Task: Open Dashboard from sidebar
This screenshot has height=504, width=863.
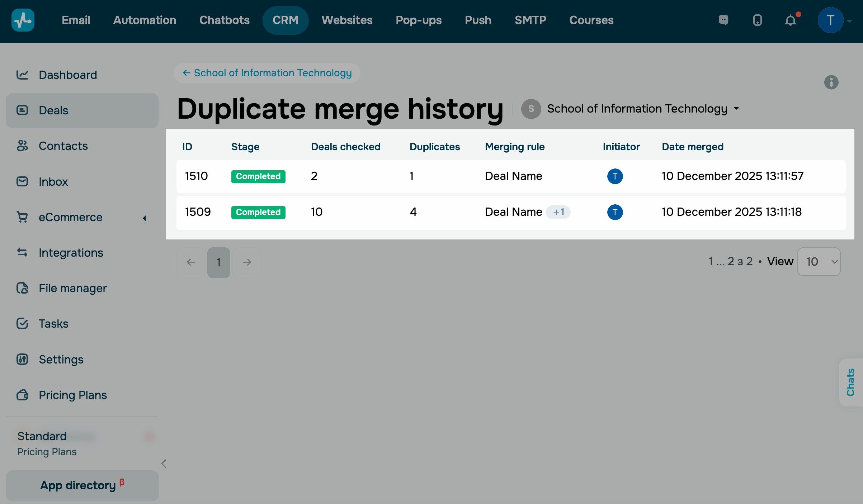Action: (68, 75)
